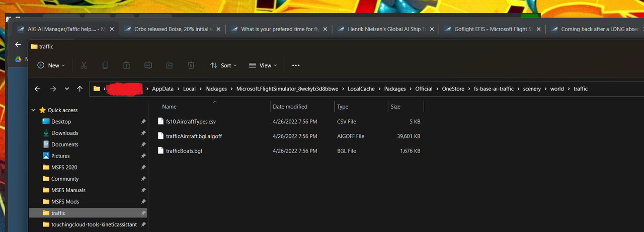Open touchingcloud-tools-kineticassistant folder in sidebar
Screen dimensions: 644x232
[x=94, y=224]
